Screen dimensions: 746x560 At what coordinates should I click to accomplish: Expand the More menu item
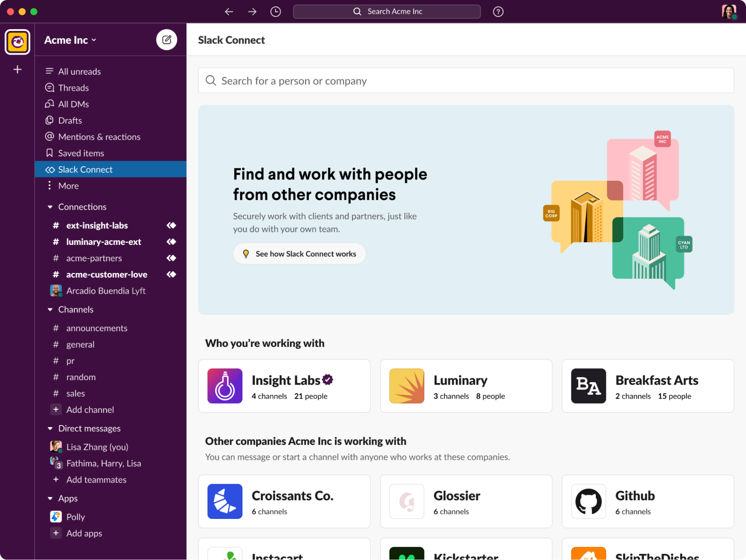(110, 186)
